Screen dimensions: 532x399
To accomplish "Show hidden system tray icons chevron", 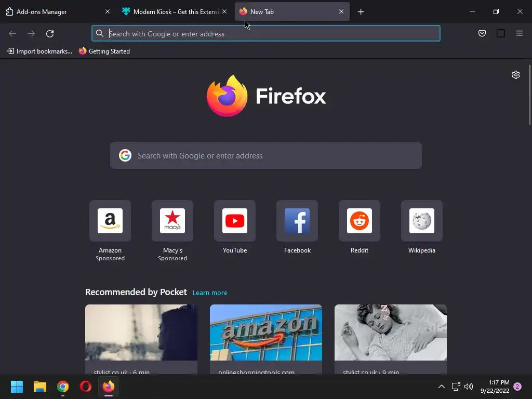I will (x=442, y=387).
